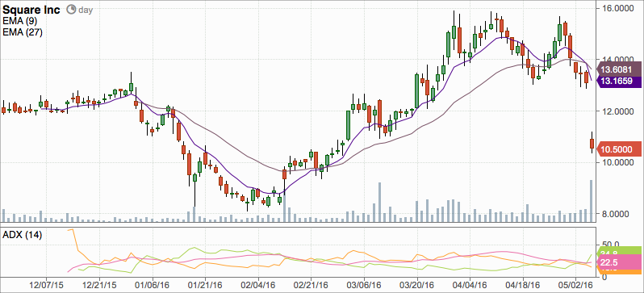Click the clock icon beside day
Image resolution: width=644 pixels, height=293 pixels.
coord(71,10)
